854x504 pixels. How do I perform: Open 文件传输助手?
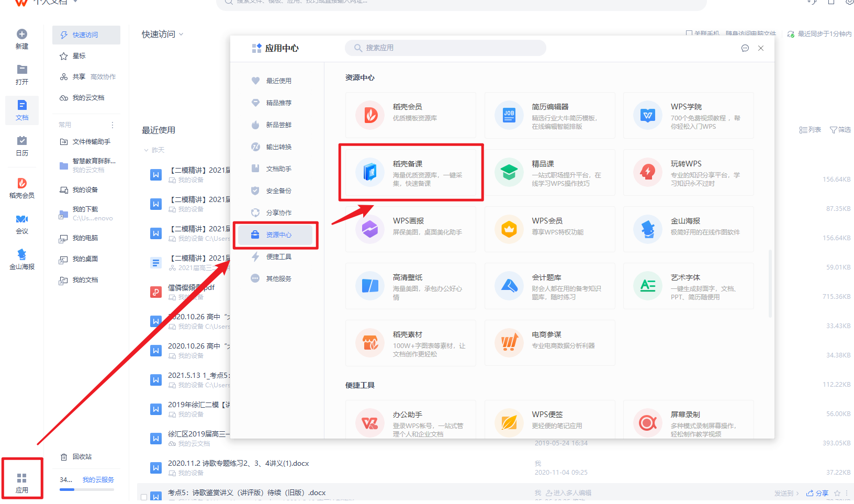86,142
